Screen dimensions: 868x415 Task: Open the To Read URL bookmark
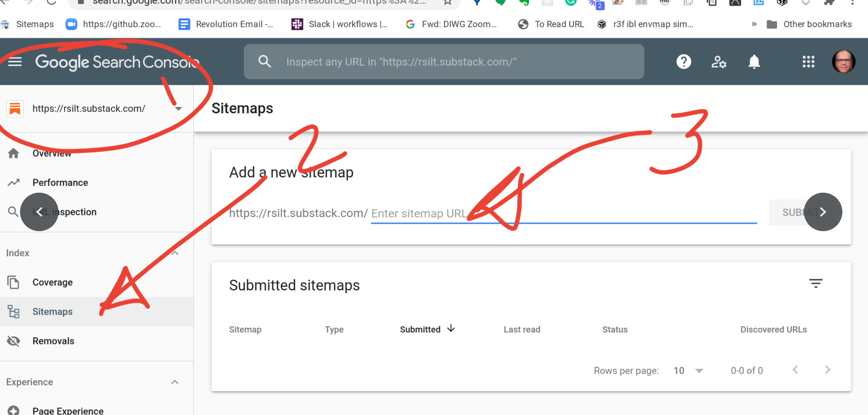click(x=551, y=24)
